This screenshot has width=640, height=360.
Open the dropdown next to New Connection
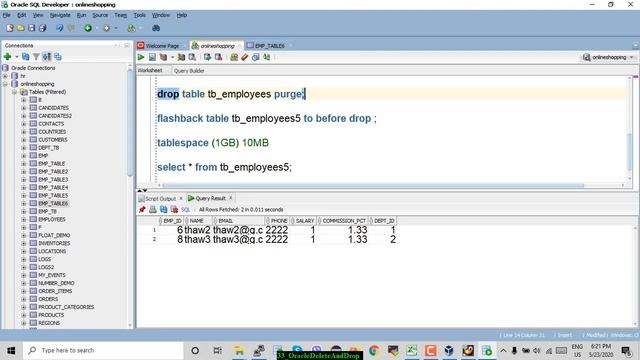click(16, 57)
